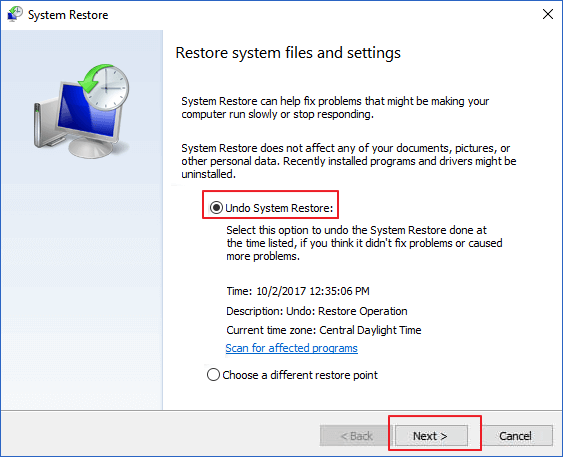Viewport: 563px width, 457px height.
Task: Click the clock with green arrow illustration
Action: (x=105, y=87)
